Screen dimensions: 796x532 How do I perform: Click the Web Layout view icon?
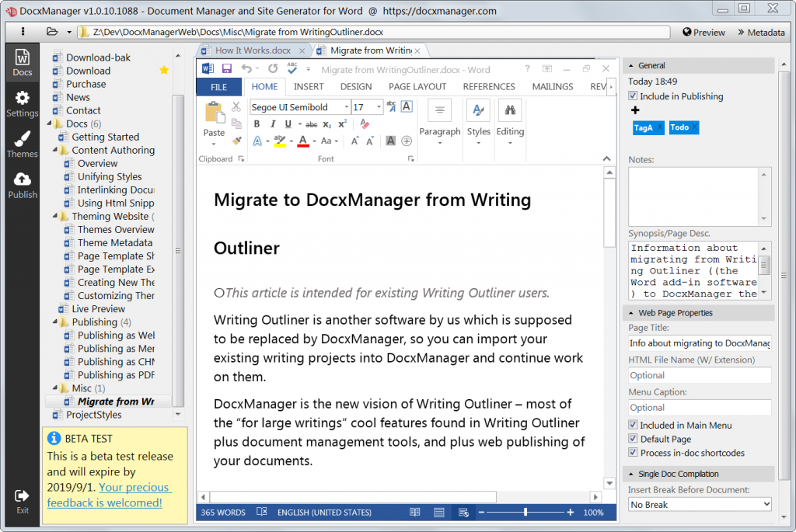(463, 513)
